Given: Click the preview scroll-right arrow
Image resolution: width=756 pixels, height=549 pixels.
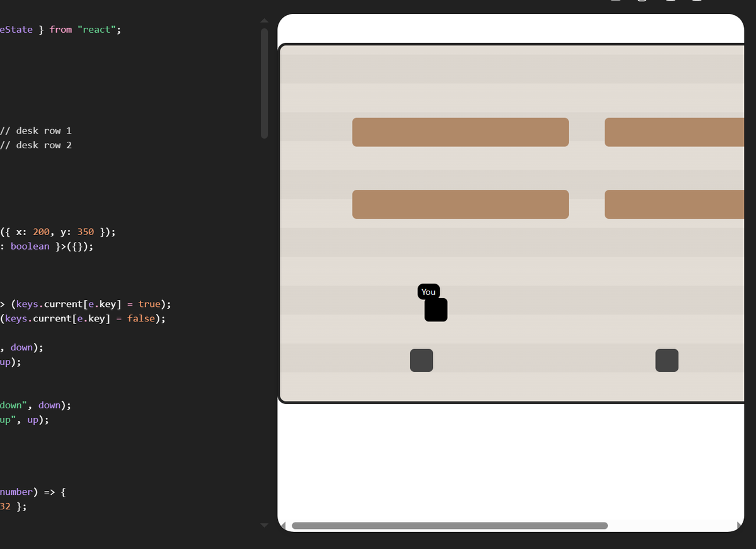Looking at the screenshot, I should (739, 526).
